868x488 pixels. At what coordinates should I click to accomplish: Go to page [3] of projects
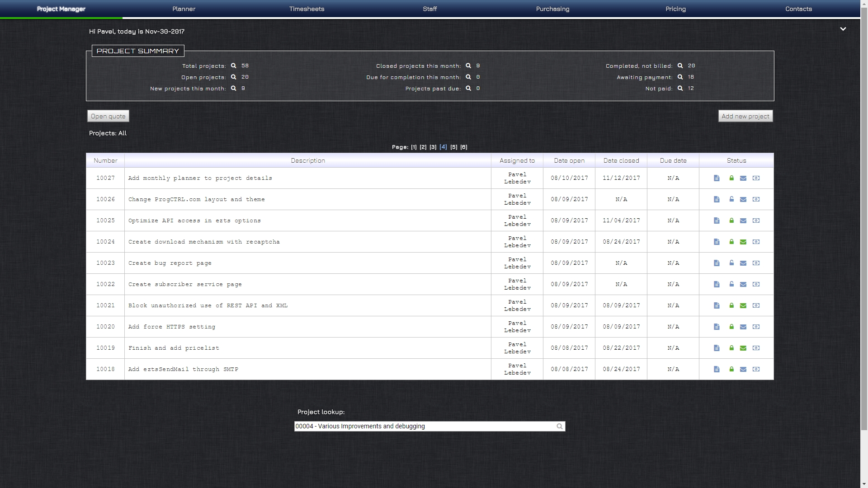(x=433, y=147)
